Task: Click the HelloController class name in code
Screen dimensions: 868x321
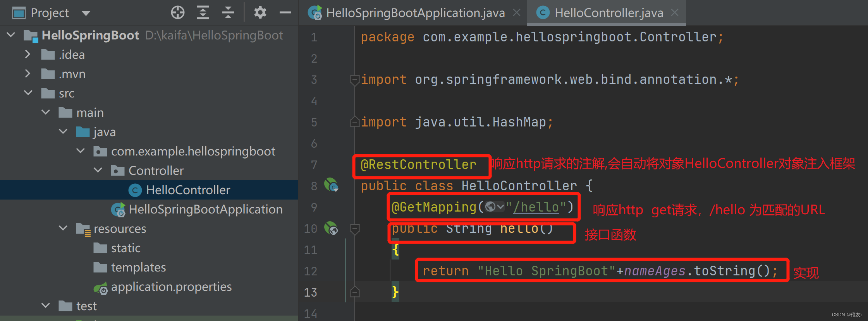Action: click(519, 186)
